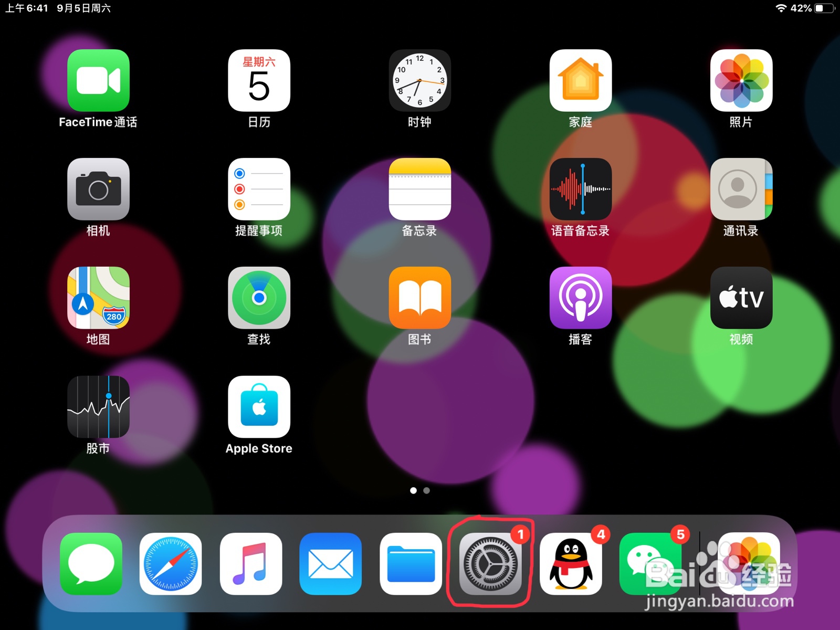
Task: Launch 语音备忘录 Voice Memos
Action: pyautogui.click(x=580, y=189)
